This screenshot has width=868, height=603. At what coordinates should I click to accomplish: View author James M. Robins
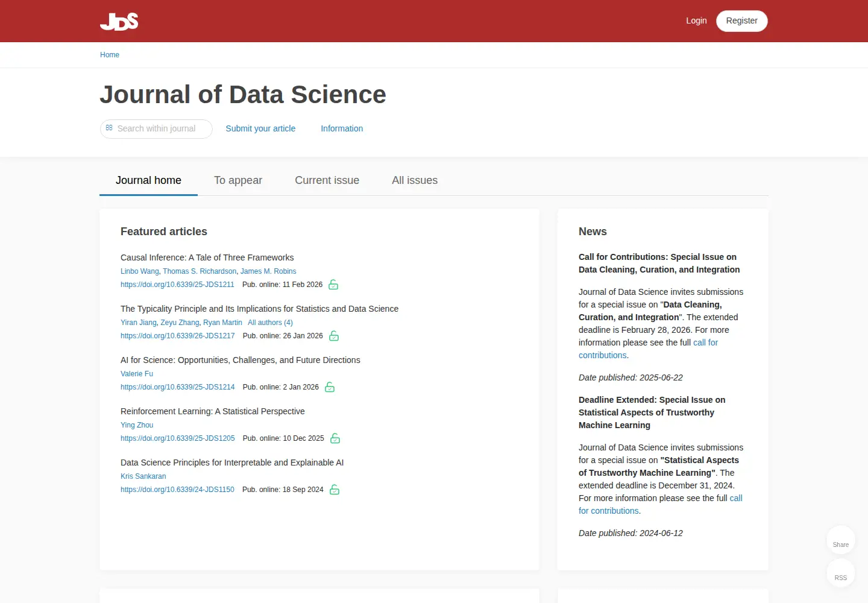click(268, 271)
